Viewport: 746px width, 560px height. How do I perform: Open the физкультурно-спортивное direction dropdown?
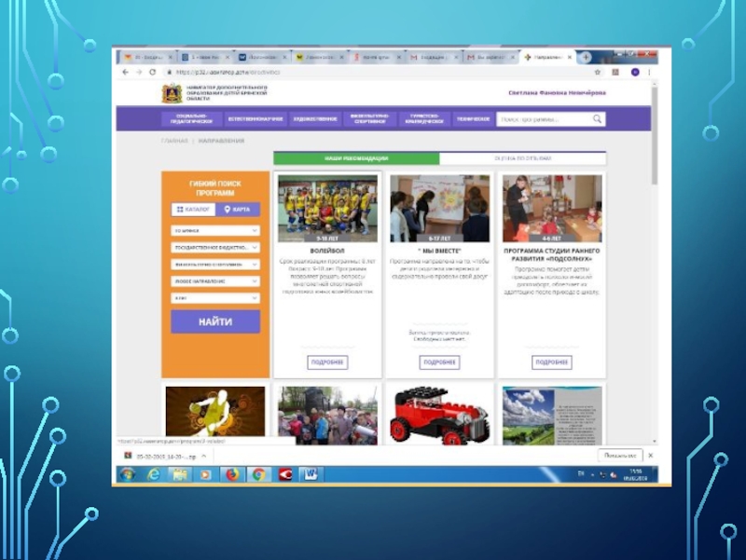[215, 265]
